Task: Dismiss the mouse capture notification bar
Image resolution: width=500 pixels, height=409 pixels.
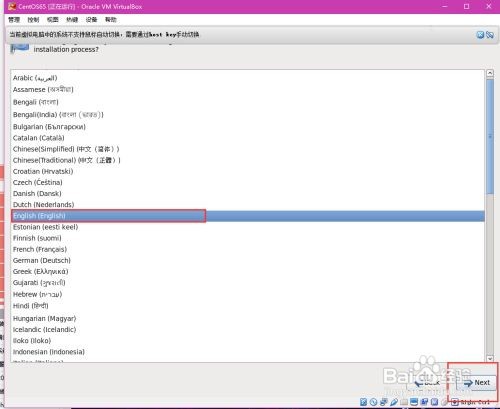Action: pos(480,34)
